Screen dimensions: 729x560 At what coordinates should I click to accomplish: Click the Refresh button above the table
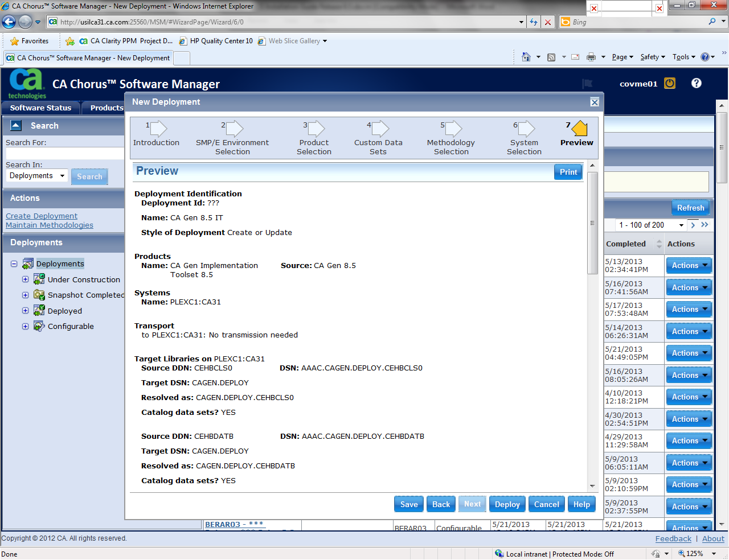click(691, 208)
